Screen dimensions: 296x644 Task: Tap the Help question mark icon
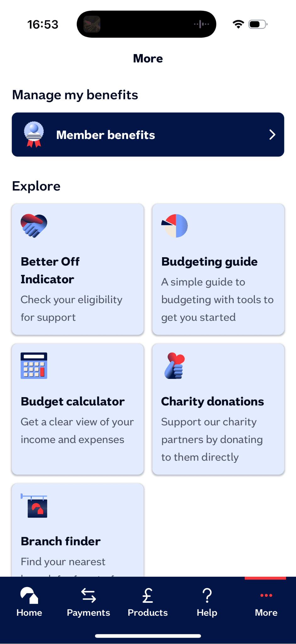pos(207,595)
